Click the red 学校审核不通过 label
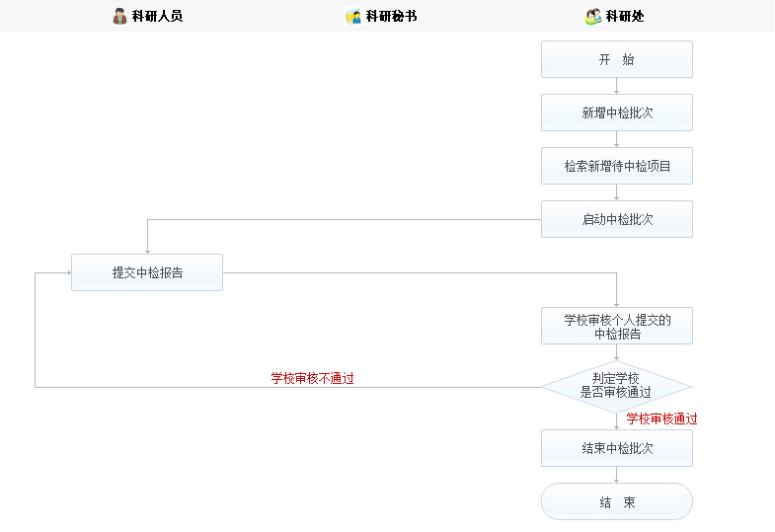The height and width of the screenshot is (532, 775). (x=312, y=378)
